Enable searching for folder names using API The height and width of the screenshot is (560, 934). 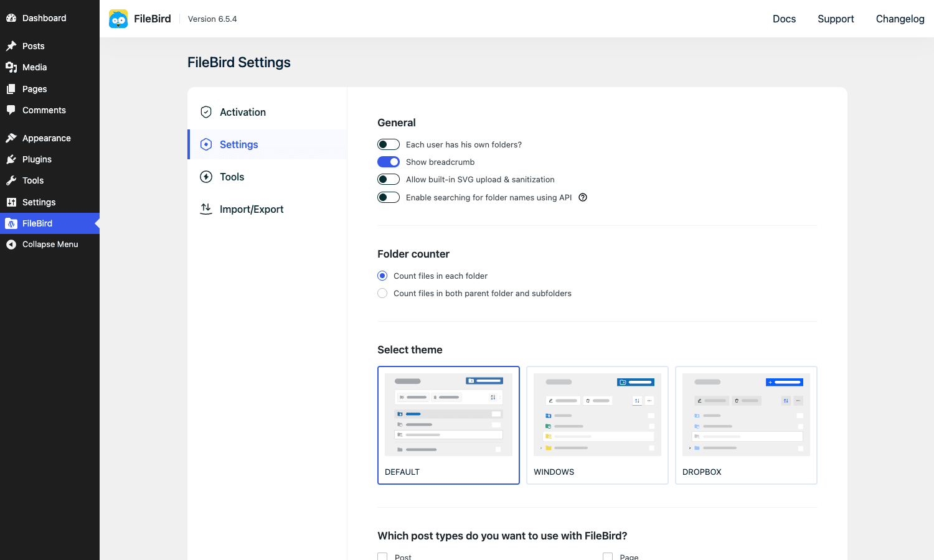pyautogui.click(x=389, y=197)
